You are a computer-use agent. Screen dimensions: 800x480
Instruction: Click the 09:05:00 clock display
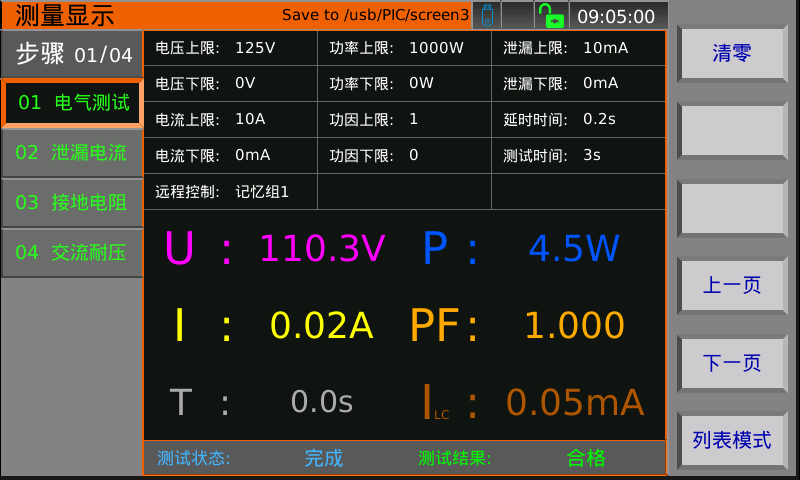click(x=616, y=16)
